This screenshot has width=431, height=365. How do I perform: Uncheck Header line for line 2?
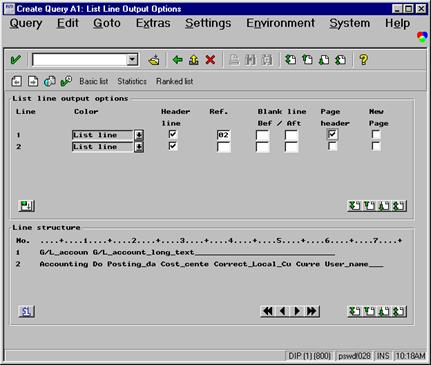click(173, 146)
